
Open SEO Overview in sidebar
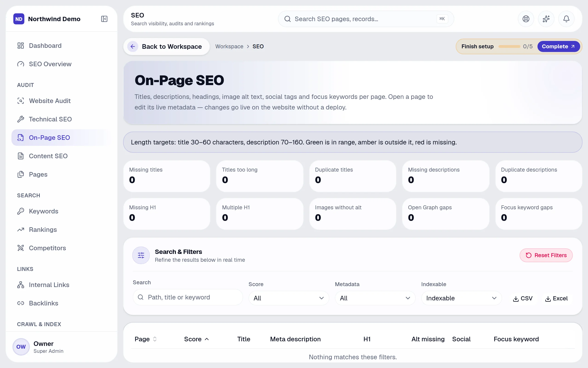pyautogui.click(x=62, y=64)
